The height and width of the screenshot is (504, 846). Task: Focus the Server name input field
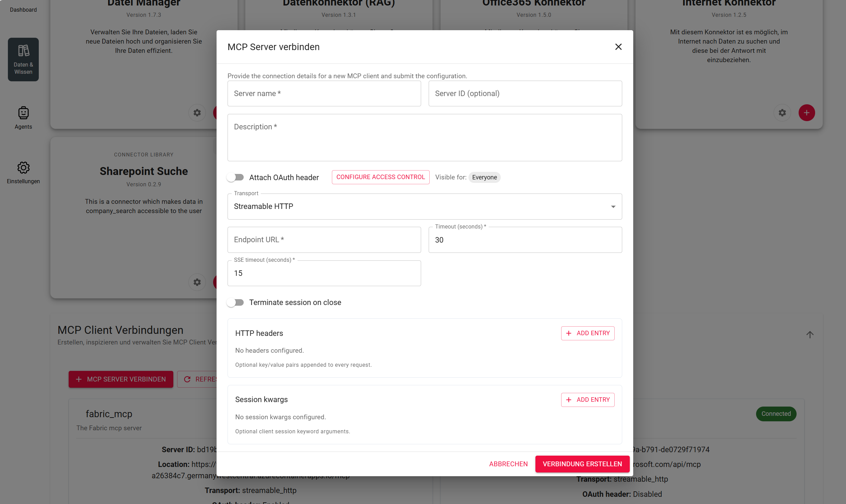[324, 94]
